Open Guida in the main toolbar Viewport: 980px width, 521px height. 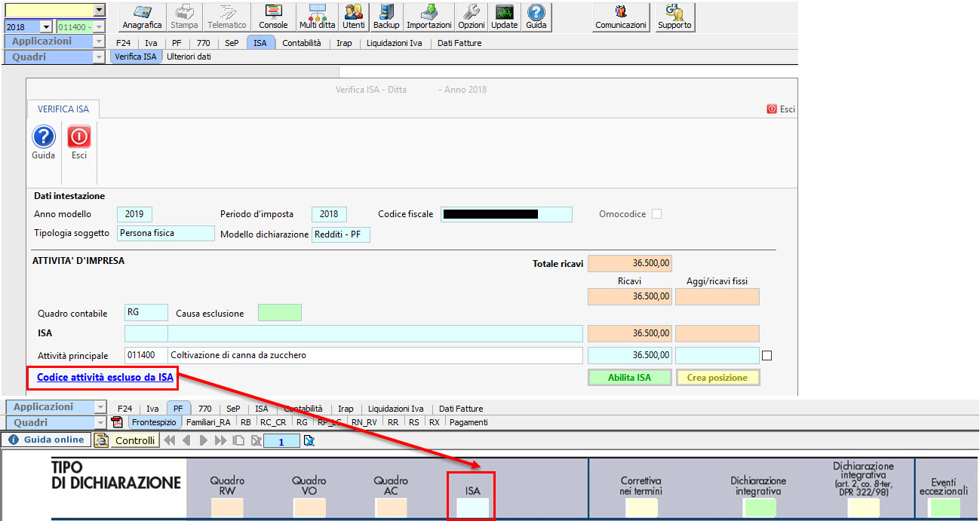click(536, 17)
